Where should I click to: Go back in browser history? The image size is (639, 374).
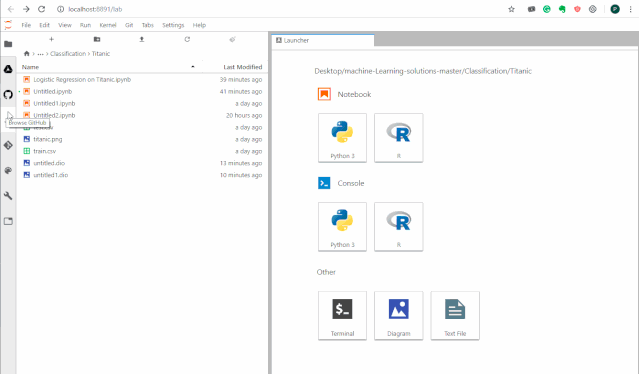[11, 9]
